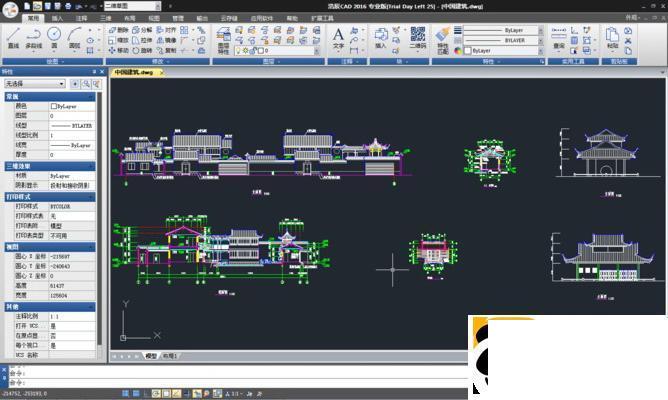Select the Arc tool in draw panel

click(74, 37)
